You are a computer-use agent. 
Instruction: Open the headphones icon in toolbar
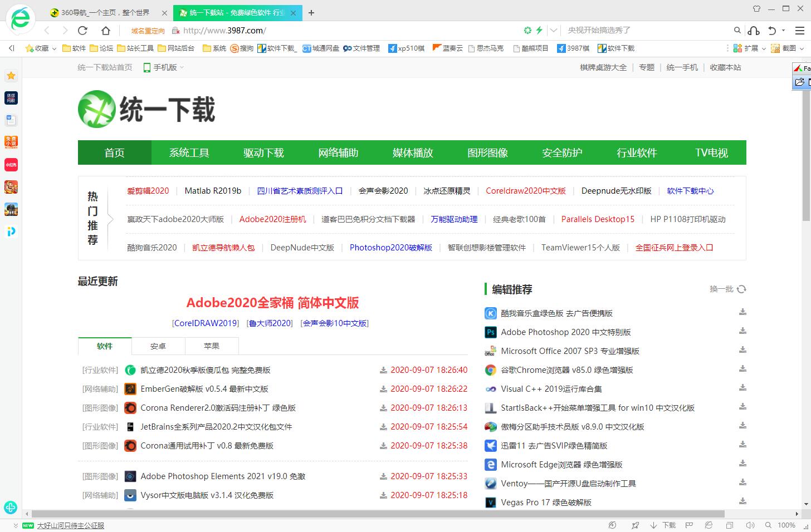tap(754, 31)
